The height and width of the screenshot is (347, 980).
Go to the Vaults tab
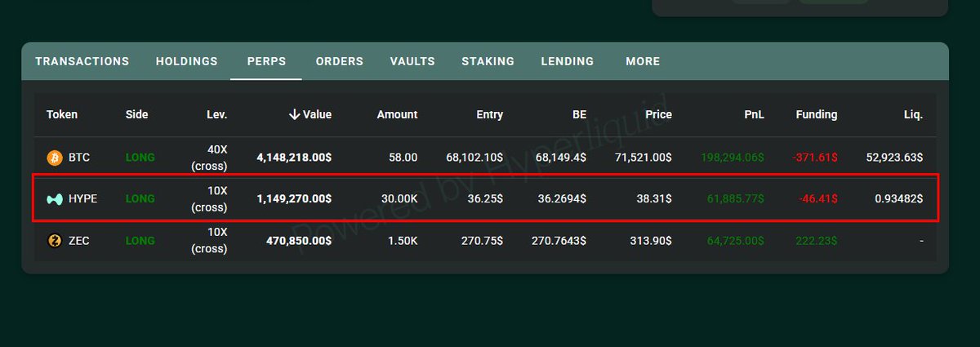pos(412,61)
